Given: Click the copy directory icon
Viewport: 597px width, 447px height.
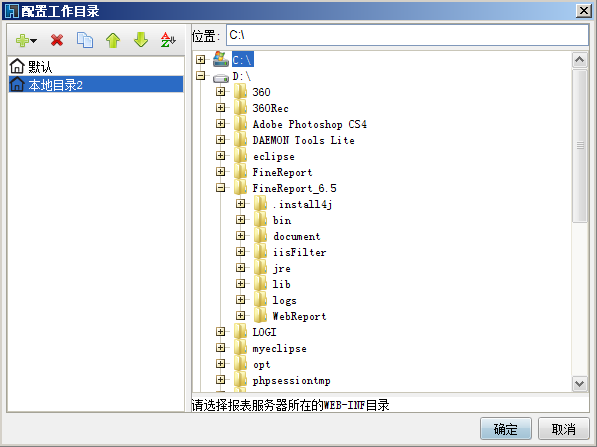Looking at the screenshot, I should click(85, 40).
